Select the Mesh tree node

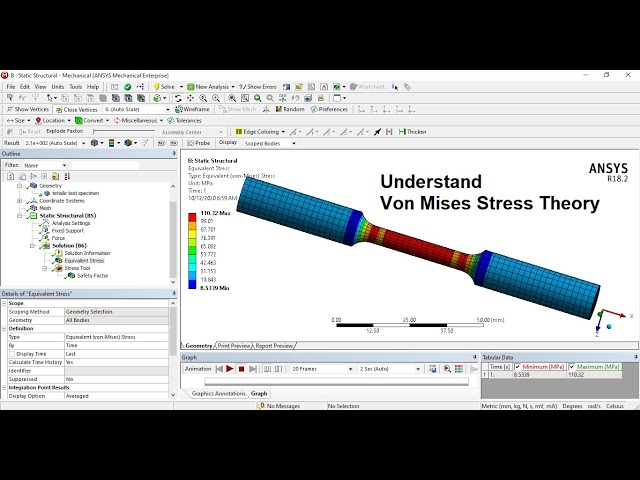pyautogui.click(x=45, y=208)
